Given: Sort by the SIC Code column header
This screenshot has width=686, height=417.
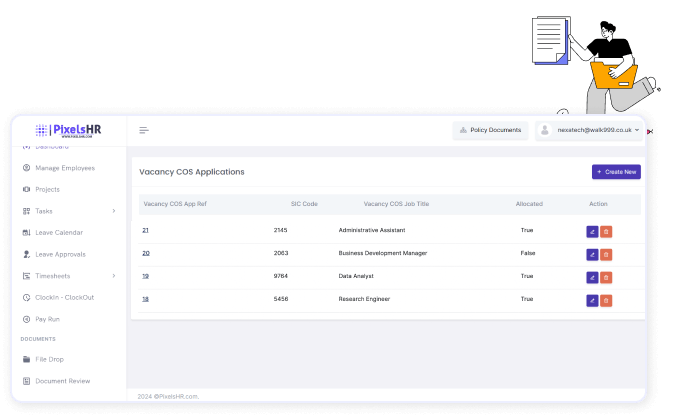Looking at the screenshot, I should 304,204.
